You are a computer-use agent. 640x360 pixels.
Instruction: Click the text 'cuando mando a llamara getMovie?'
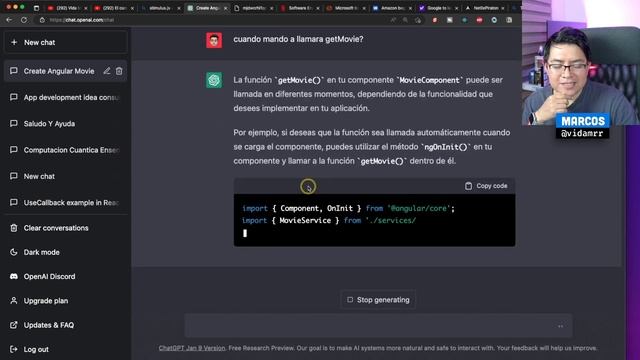(x=298, y=39)
